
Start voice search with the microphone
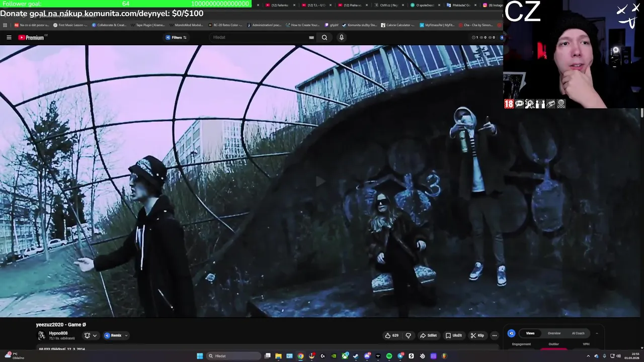click(341, 37)
